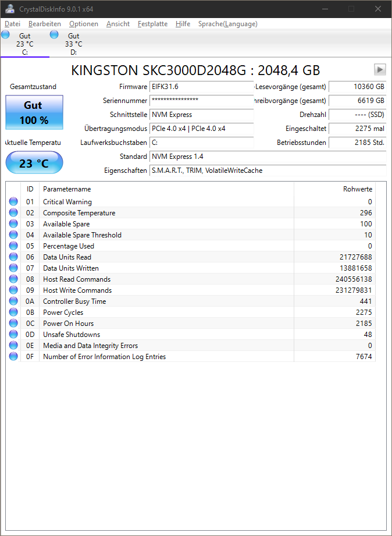Open the Ansicht menu
Image resolution: width=392 pixels, height=536 pixels.
tap(118, 24)
